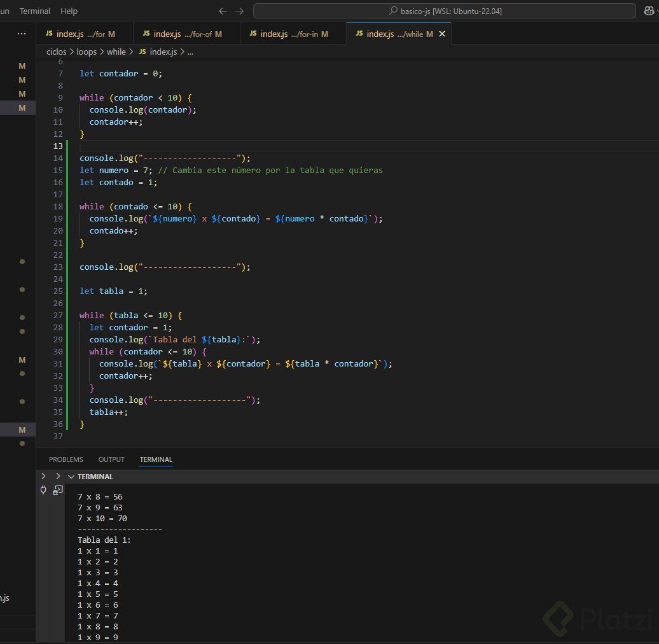Click the plug icon in terminal sidebar
Image resolution: width=659 pixels, height=644 pixels.
43,490
